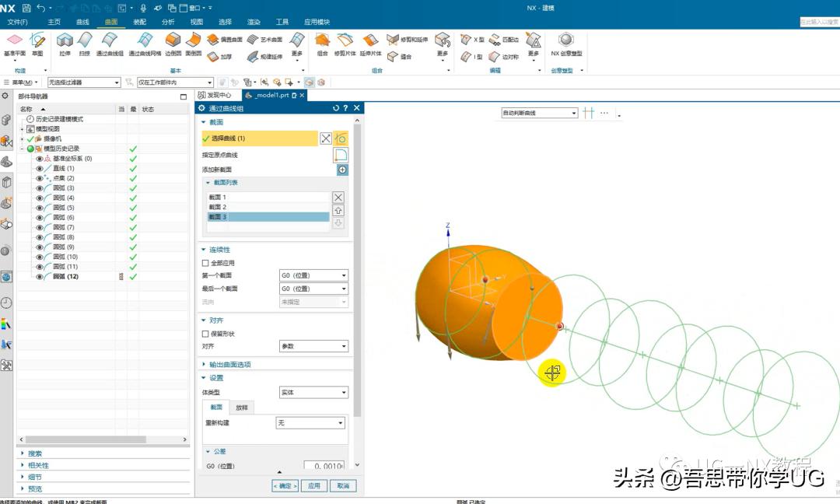This screenshot has width=840, height=504.
Task: Click the 应用 button
Action: click(x=313, y=485)
